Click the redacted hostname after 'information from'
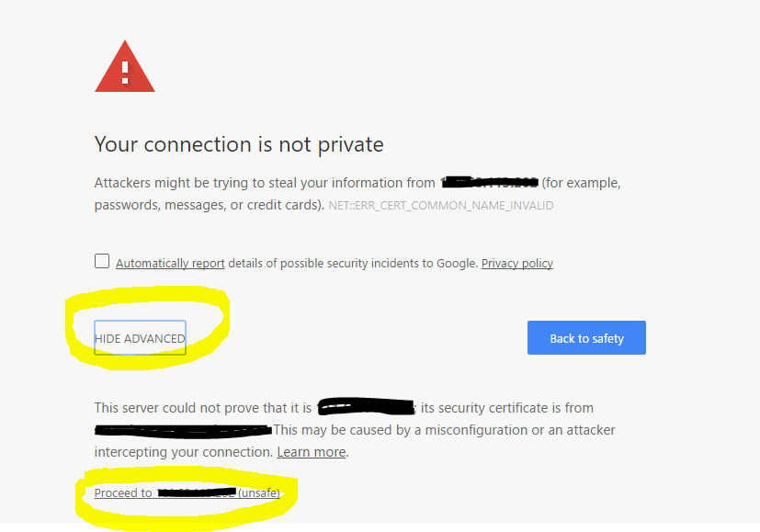Screen dimensions: 760x532 click(x=488, y=182)
